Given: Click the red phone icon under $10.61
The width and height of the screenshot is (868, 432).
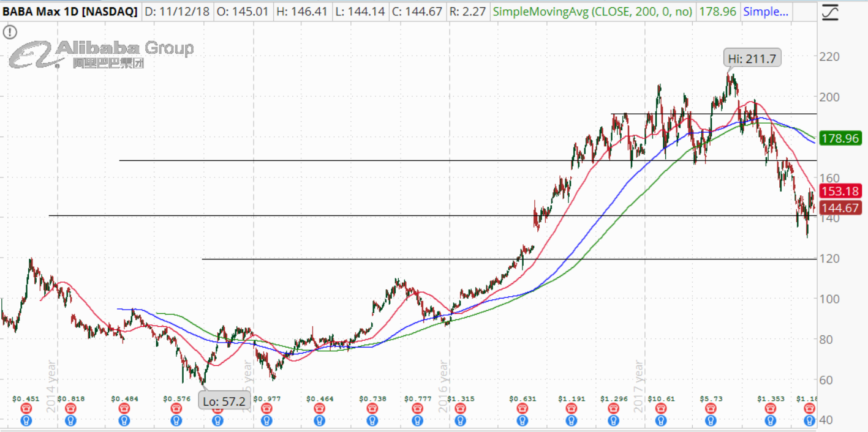Looking at the screenshot, I should [661, 409].
